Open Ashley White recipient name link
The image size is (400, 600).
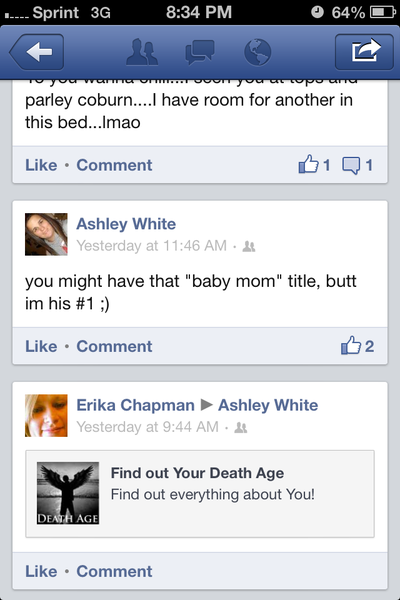pyautogui.click(x=268, y=405)
